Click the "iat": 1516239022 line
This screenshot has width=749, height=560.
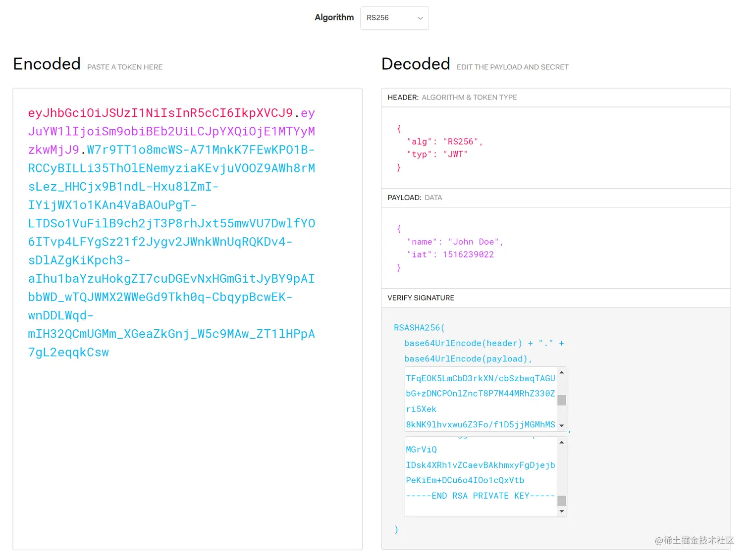450,255
